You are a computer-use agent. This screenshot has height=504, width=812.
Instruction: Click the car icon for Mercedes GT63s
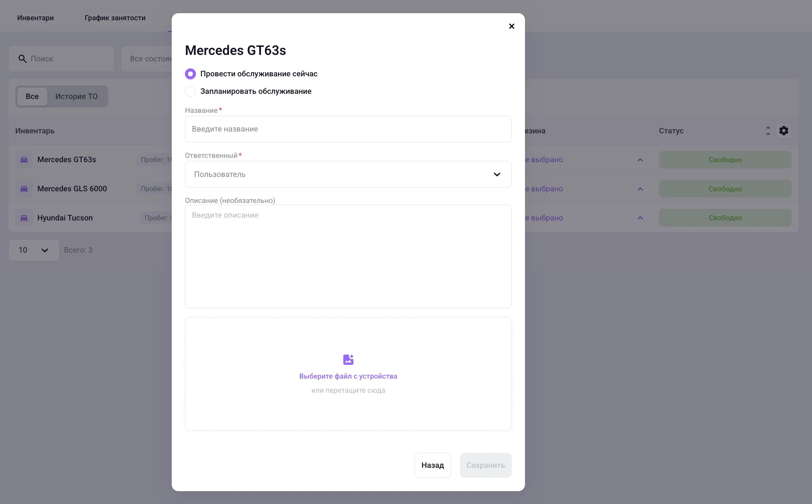tap(24, 160)
